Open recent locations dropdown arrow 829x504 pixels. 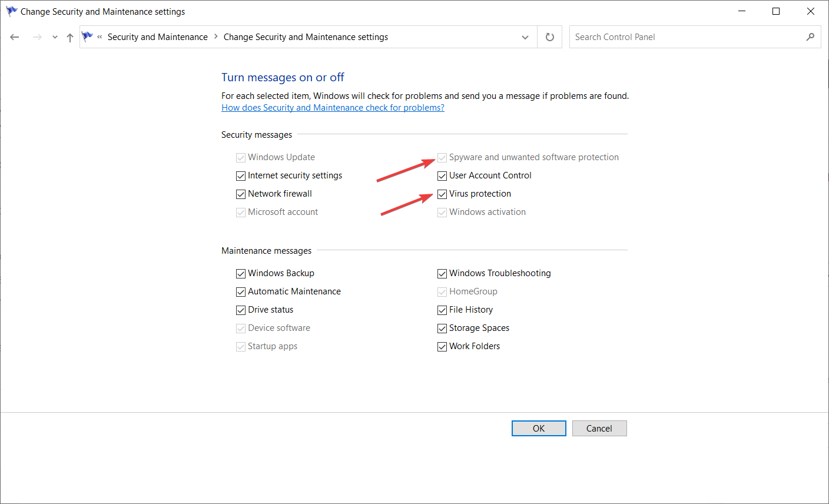point(55,37)
